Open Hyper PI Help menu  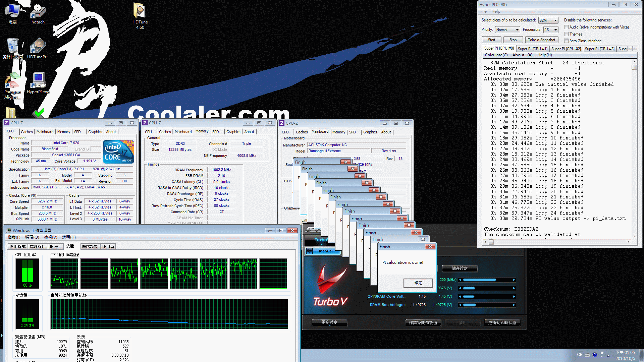coord(496,11)
